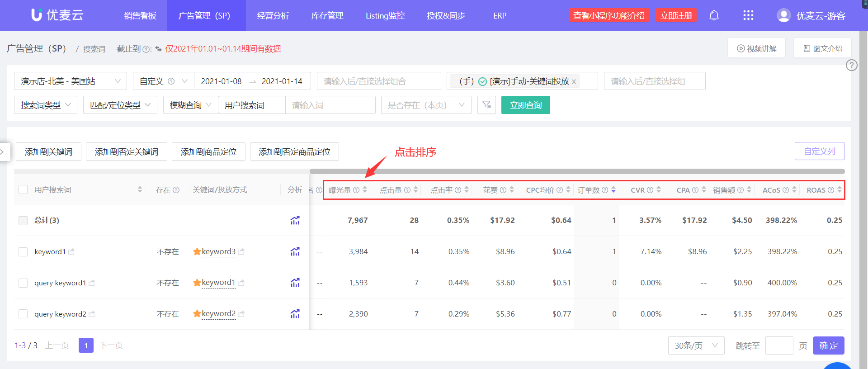The height and width of the screenshot is (369, 868).
Task: Open external link icon next to query keyword2
Action: click(92, 314)
